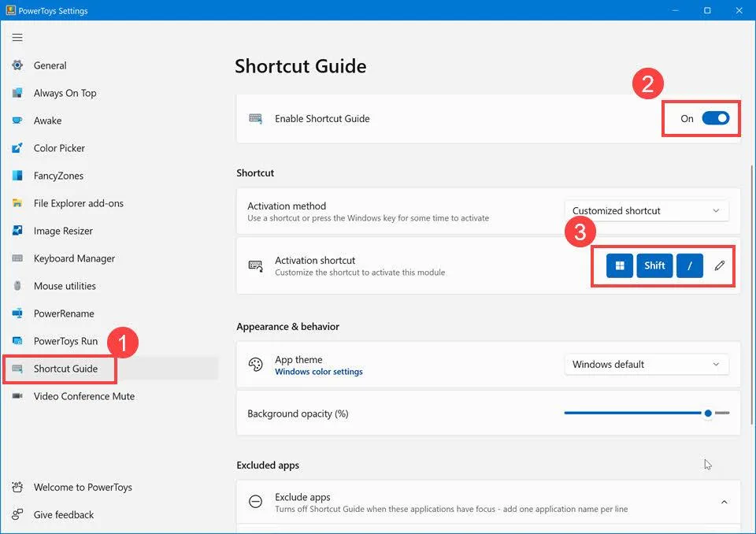
Task: Toggle Enable Shortcut Guide switch off
Action: click(716, 118)
